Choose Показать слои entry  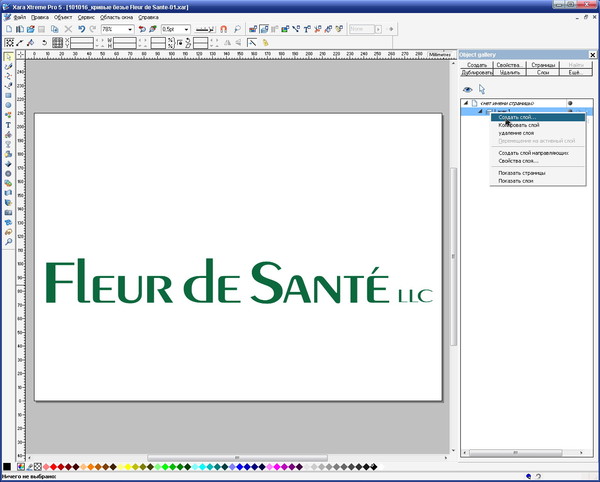538,181
